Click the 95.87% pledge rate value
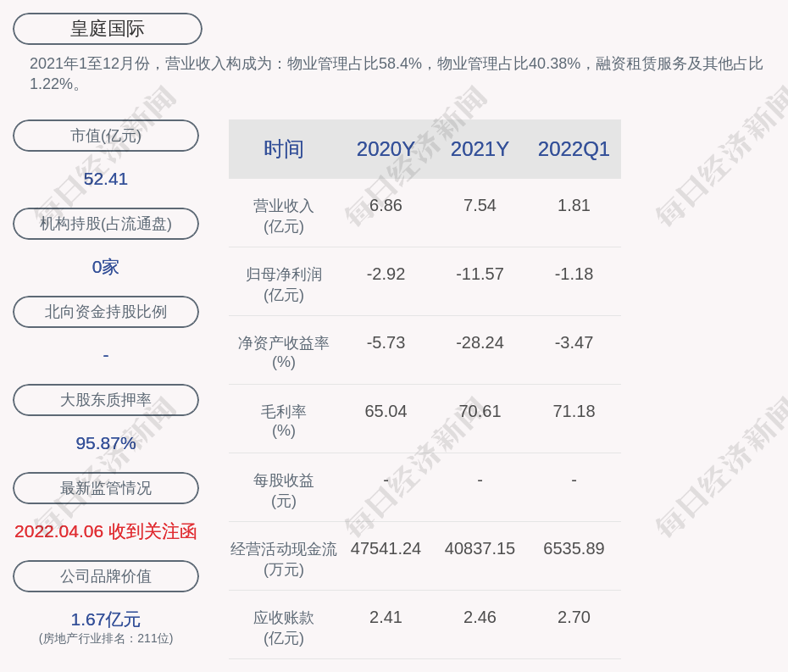Viewport: 788px width, 672px height. pos(106,443)
